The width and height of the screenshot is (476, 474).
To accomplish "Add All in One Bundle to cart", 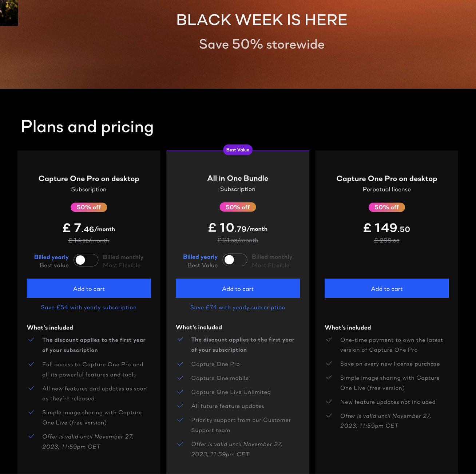I will [x=238, y=288].
